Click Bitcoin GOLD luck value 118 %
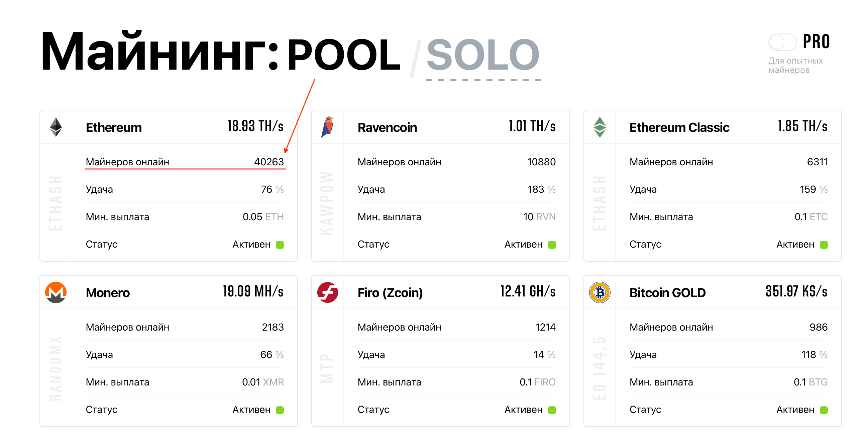 (x=815, y=354)
